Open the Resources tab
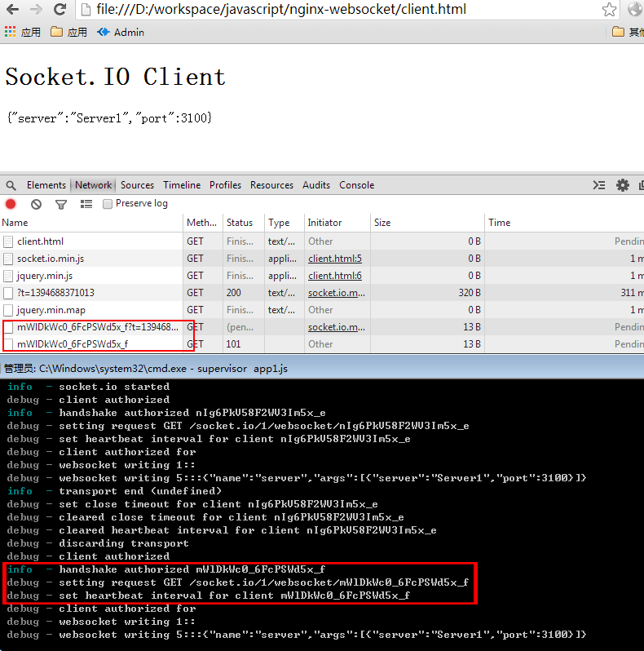The image size is (644, 651). 271,185
